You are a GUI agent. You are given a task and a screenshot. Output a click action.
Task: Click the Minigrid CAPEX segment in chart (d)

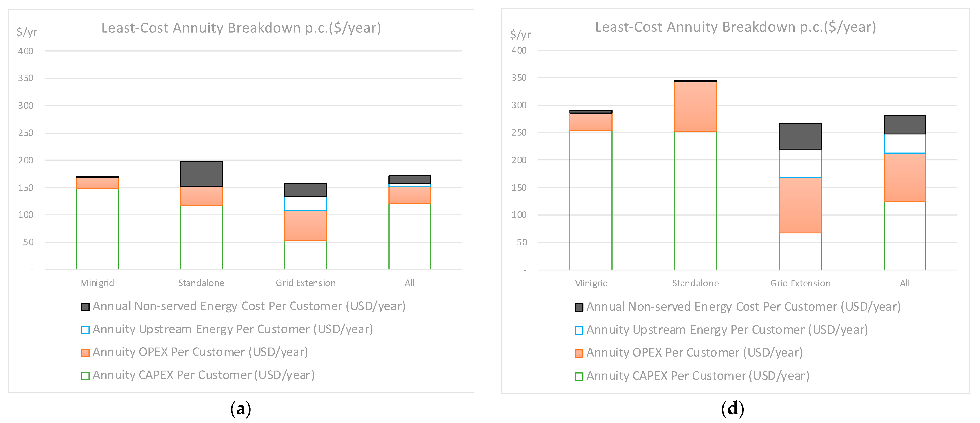coord(590,200)
